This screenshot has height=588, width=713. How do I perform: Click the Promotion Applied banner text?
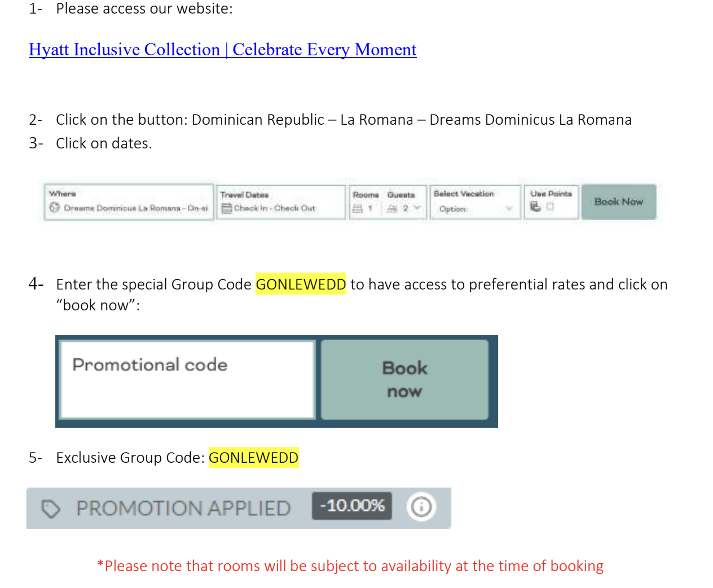point(183,508)
